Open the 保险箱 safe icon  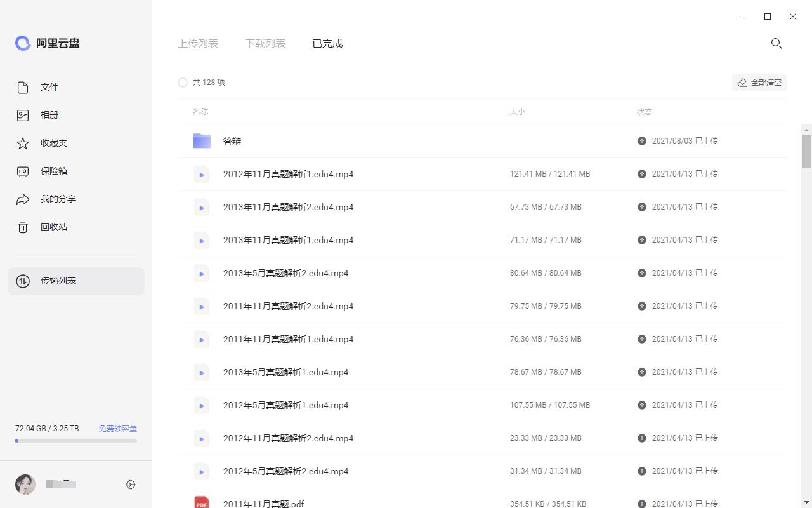pos(23,171)
